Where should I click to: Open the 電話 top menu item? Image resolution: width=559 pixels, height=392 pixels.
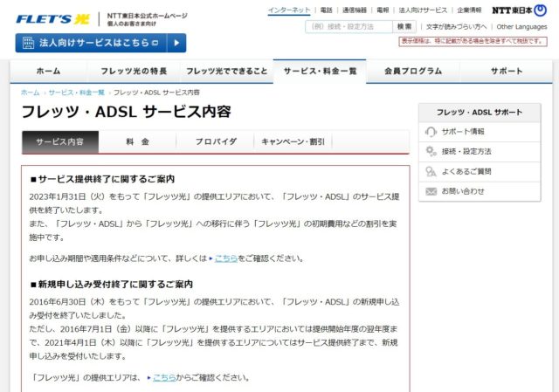pyautogui.click(x=326, y=10)
